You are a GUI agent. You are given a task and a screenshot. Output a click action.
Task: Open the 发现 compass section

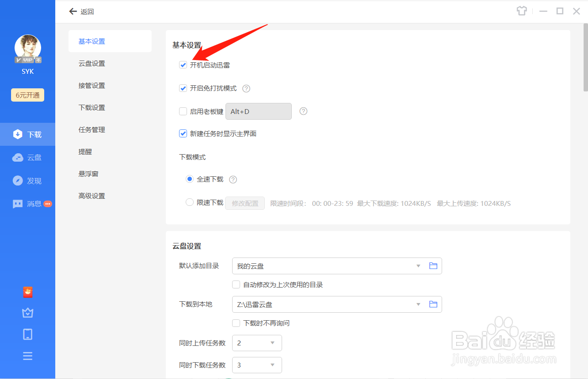[27, 181]
